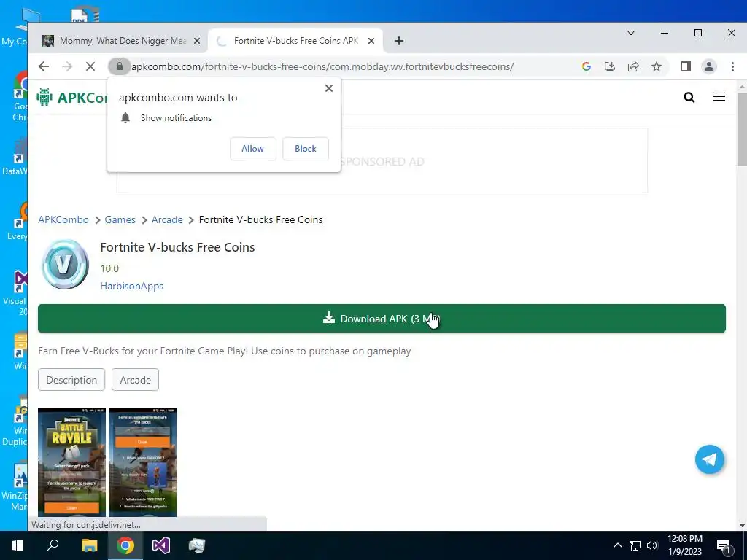Open the last pinned taskbar app
This screenshot has width=747, height=560.
pos(197,545)
